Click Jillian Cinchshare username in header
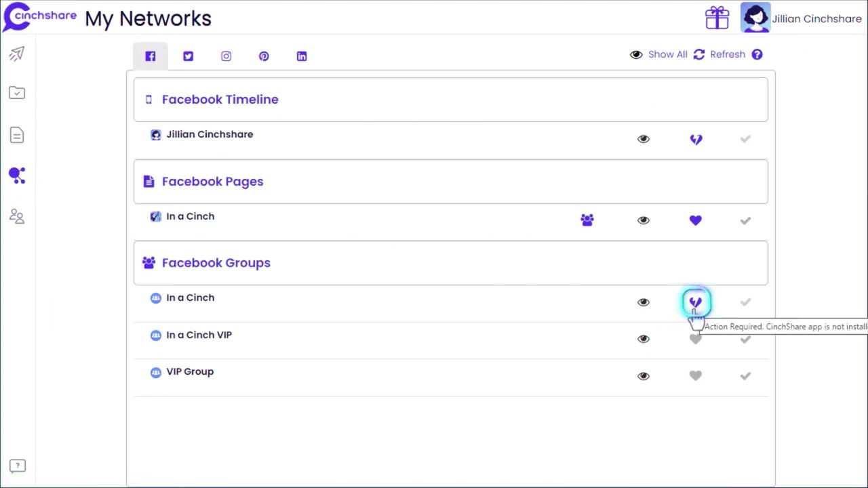This screenshot has height=488, width=868. [x=816, y=19]
